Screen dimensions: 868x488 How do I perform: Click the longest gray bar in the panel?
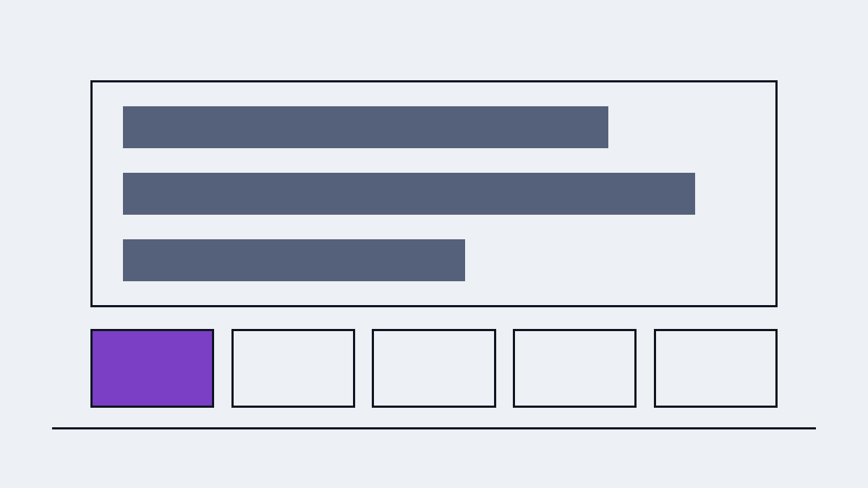409,194
